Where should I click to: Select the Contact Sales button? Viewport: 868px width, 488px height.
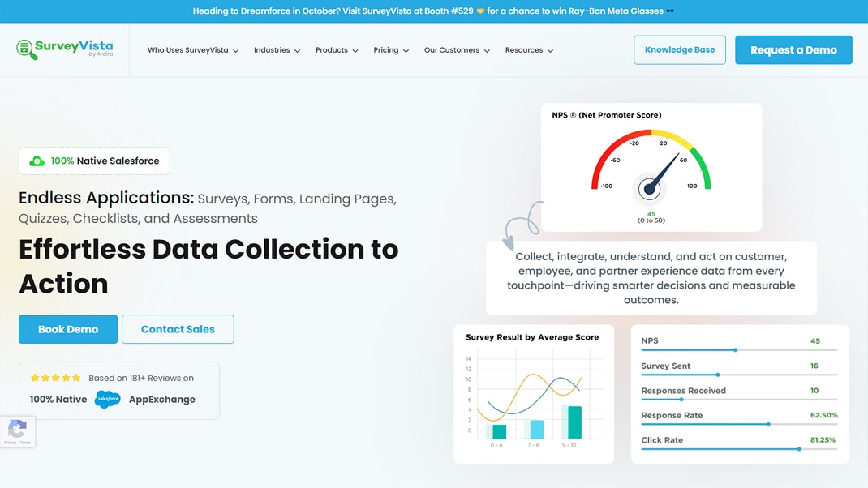pos(178,329)
